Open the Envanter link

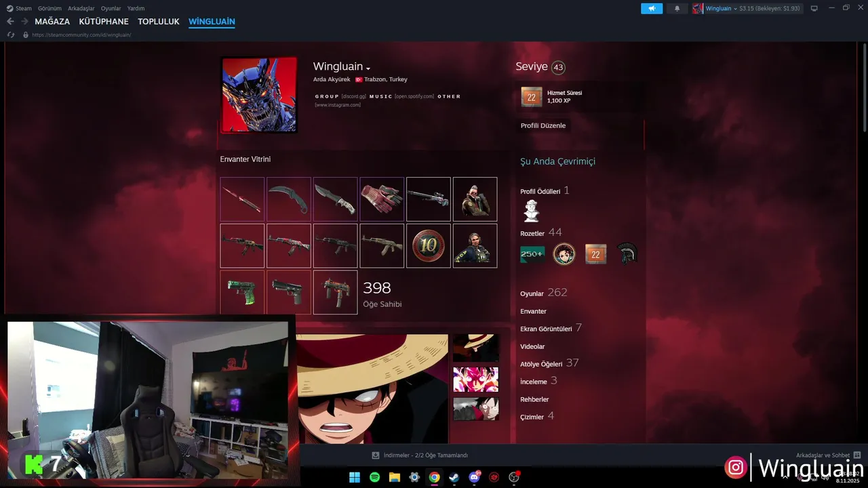[x=534, y=311]
